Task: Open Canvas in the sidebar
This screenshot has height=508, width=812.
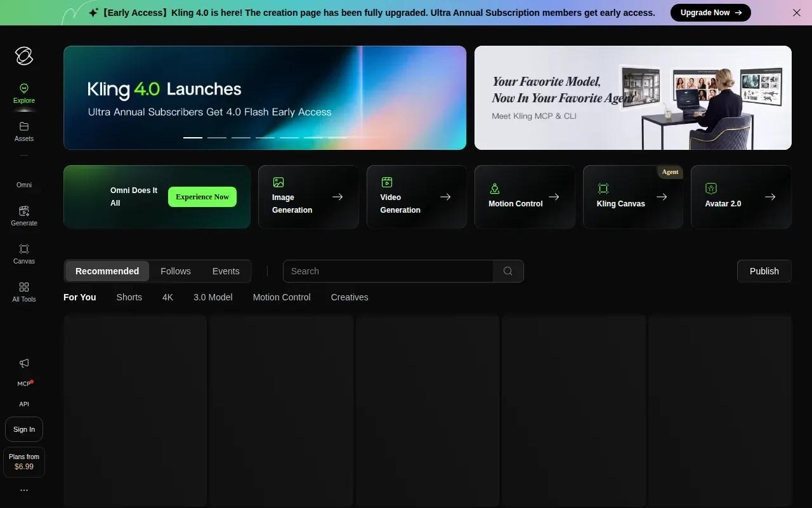Action: tap(24, 254)
